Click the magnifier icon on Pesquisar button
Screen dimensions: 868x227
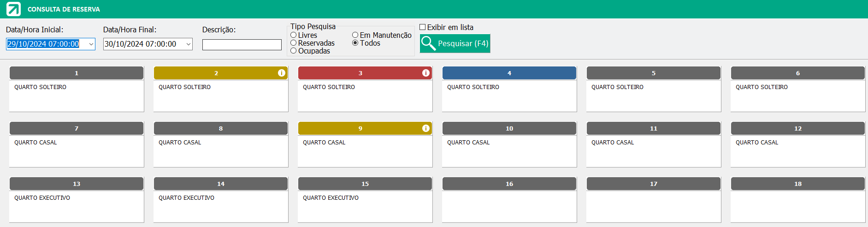pos(428,43)
